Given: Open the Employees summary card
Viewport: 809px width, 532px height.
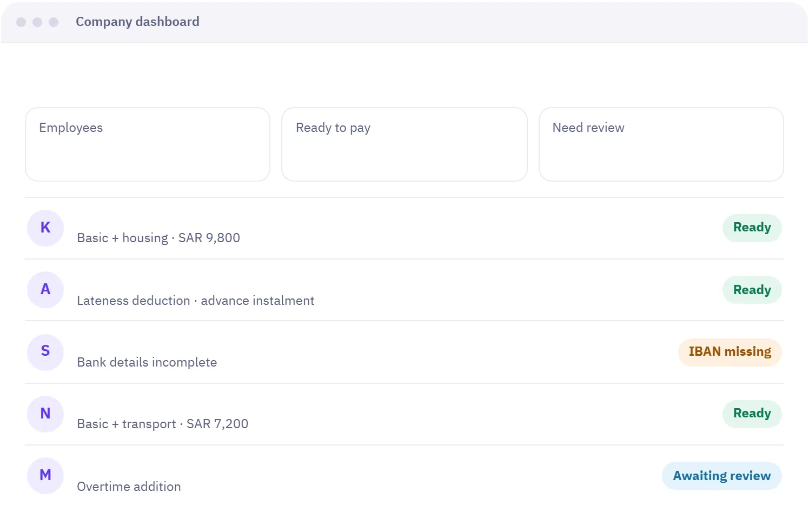Looking at the screenshot, I should 148,144.
